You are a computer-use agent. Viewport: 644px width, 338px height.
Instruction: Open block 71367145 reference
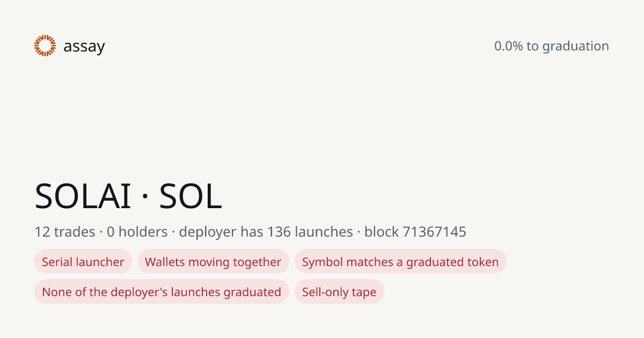[x=415, y=232]
